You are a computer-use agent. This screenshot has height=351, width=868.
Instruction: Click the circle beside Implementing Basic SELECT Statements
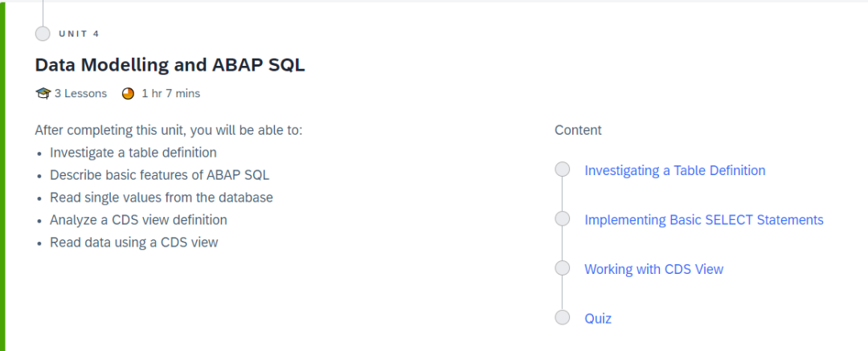tap(563, 219)
